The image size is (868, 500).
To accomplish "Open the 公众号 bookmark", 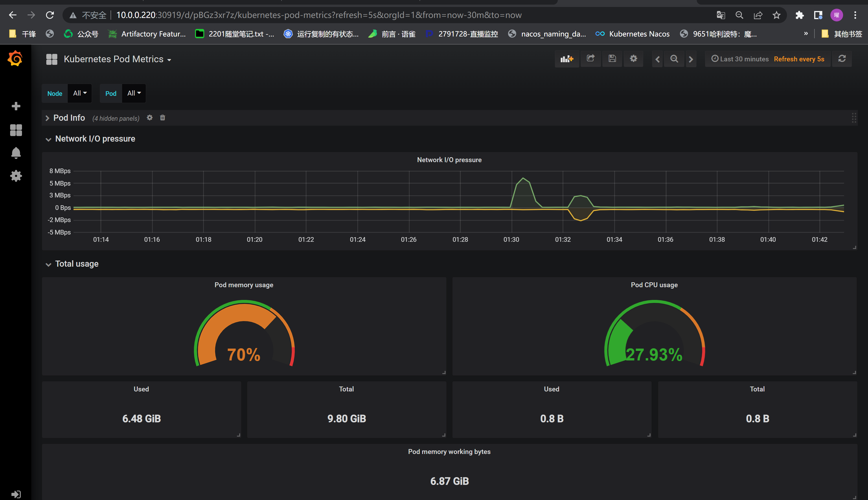I will point(81,34).
